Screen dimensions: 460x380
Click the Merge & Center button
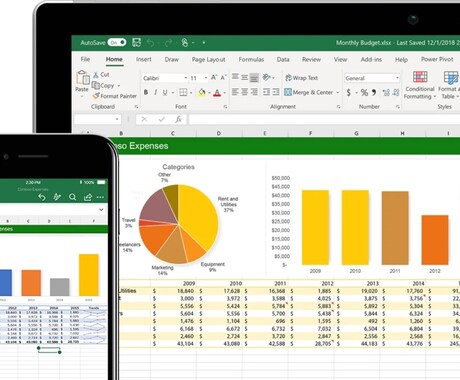tap(308, 92)
